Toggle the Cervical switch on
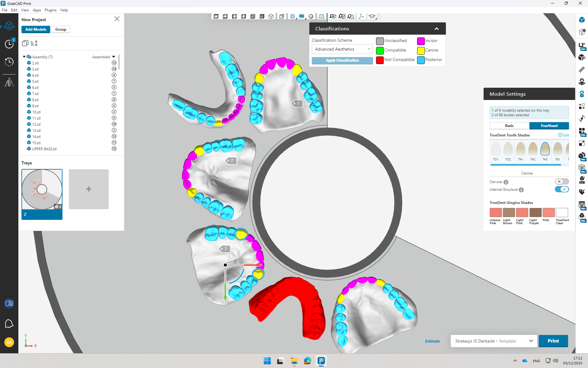The width and height of the screenshot is (588, 368). click(562, 182)
